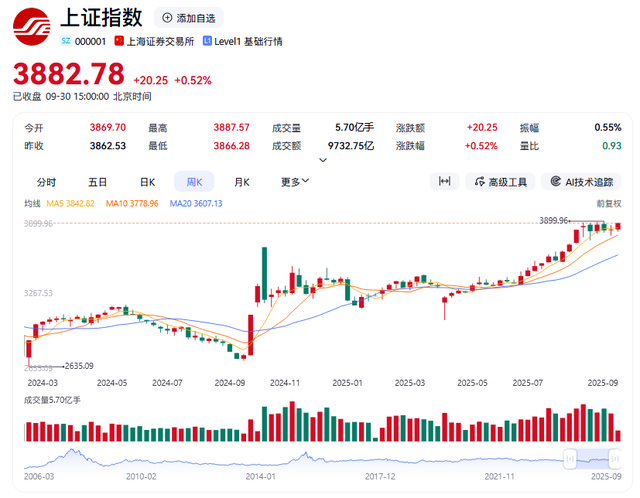Open AI技术追踪 tracking
This screenshot has width=640, height=498.
point(581,181)
